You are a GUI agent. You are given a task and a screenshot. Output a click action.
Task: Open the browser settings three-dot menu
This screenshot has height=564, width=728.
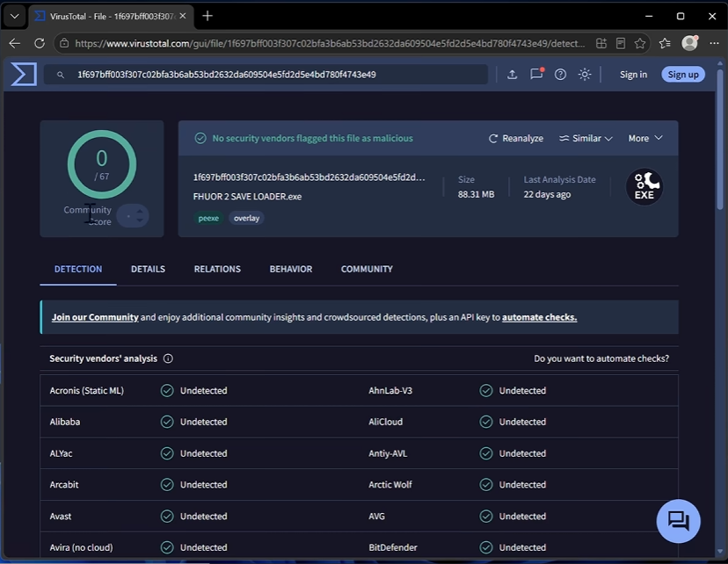[714, 43]
